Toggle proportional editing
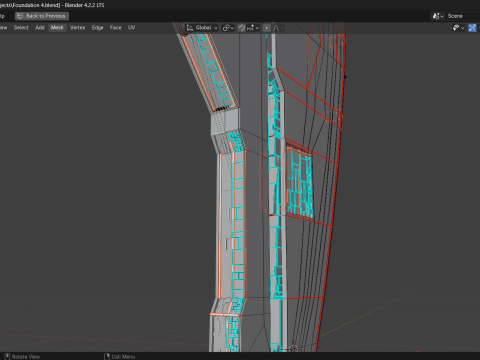 click(x=267, y=28)
